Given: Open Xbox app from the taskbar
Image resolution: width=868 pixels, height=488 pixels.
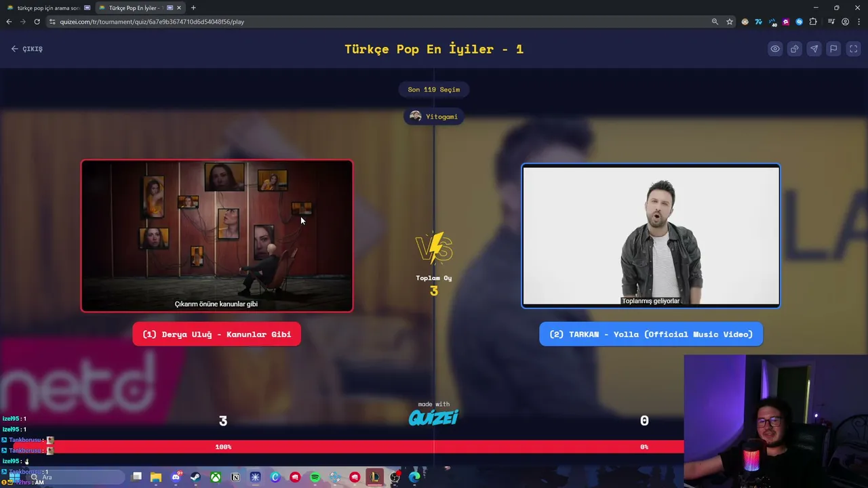Looking at the screenshot, I should [215, 477].
